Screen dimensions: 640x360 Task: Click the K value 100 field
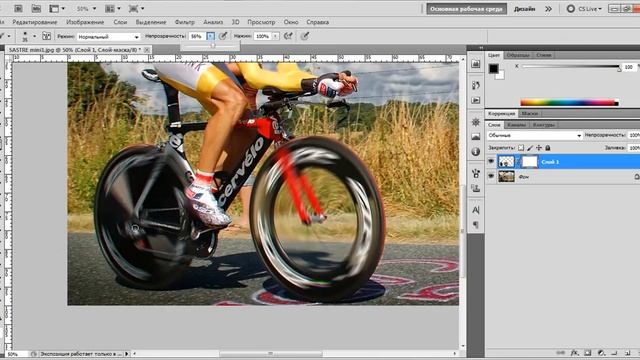point(629,67)
